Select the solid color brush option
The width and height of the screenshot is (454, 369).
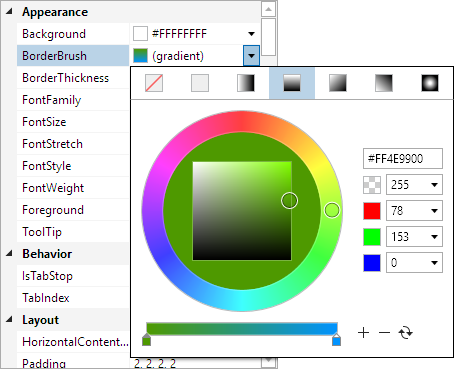pyautogui.click(x=200, y=83)
